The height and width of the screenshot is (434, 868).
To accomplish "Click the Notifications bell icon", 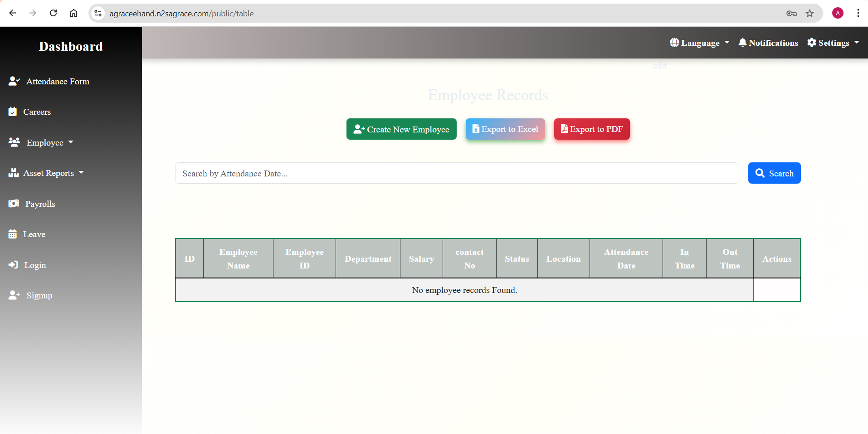I will click(x=742, y=43).
